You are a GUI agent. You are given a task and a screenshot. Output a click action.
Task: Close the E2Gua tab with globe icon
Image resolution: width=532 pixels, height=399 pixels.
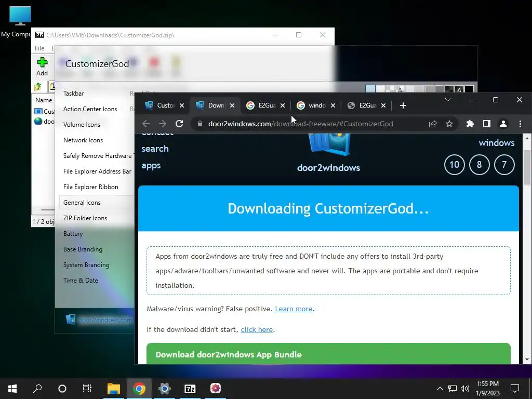pos(383,105)
